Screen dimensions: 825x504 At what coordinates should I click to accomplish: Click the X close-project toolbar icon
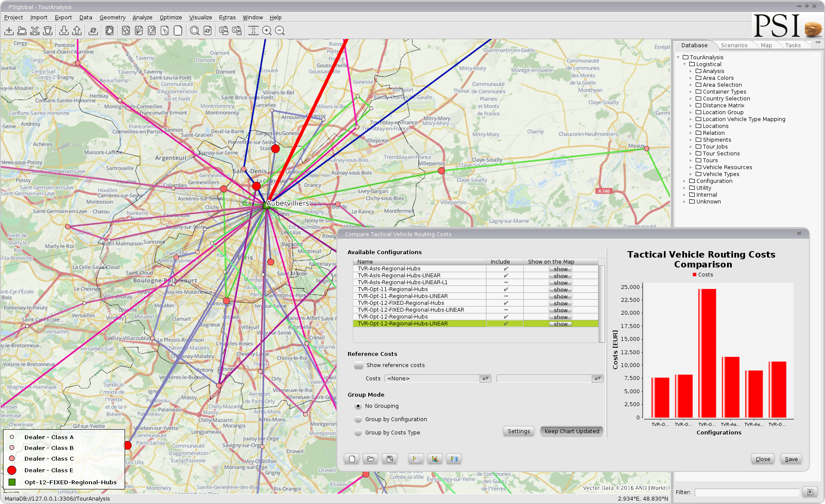click(35, 31)
